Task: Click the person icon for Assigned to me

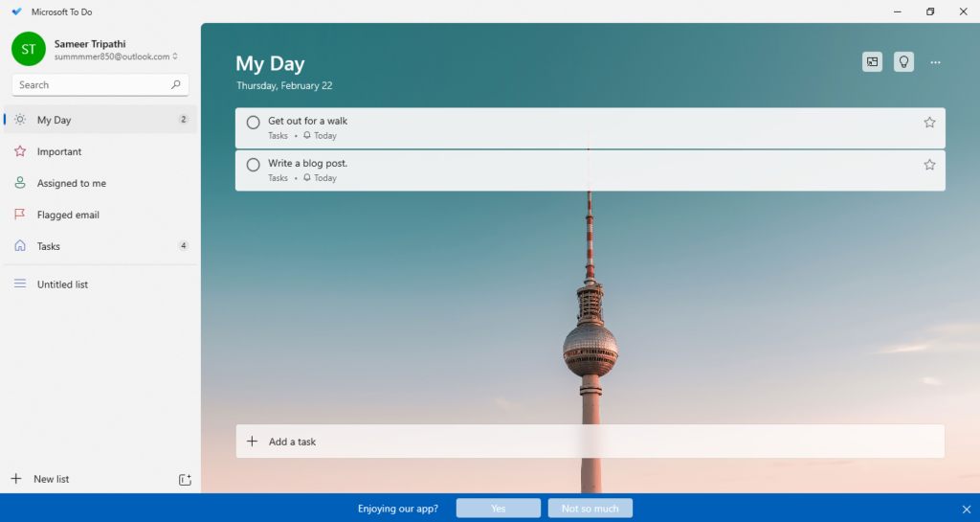Action: tap(20, 183)
